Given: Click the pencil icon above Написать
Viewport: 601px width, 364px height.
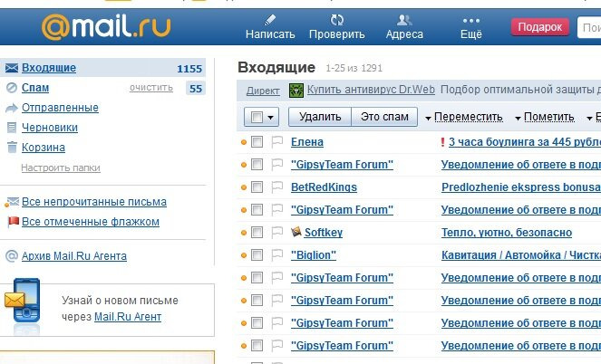Looking at the screenshot, I should pos(270,20).
